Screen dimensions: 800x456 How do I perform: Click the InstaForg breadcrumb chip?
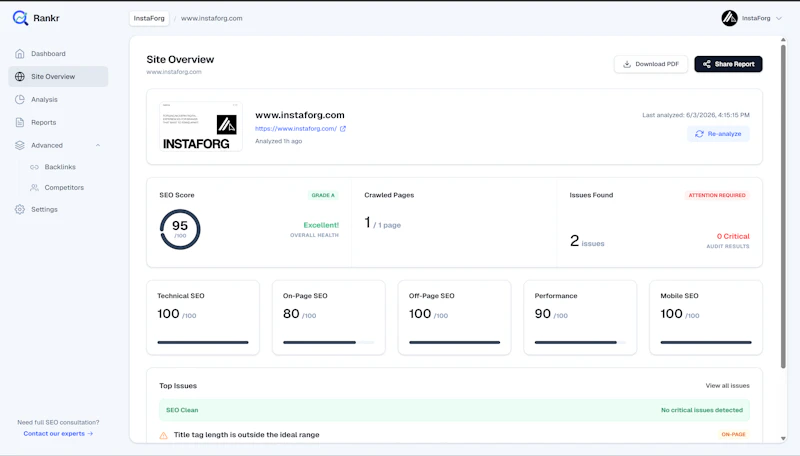tap(149, 18)
